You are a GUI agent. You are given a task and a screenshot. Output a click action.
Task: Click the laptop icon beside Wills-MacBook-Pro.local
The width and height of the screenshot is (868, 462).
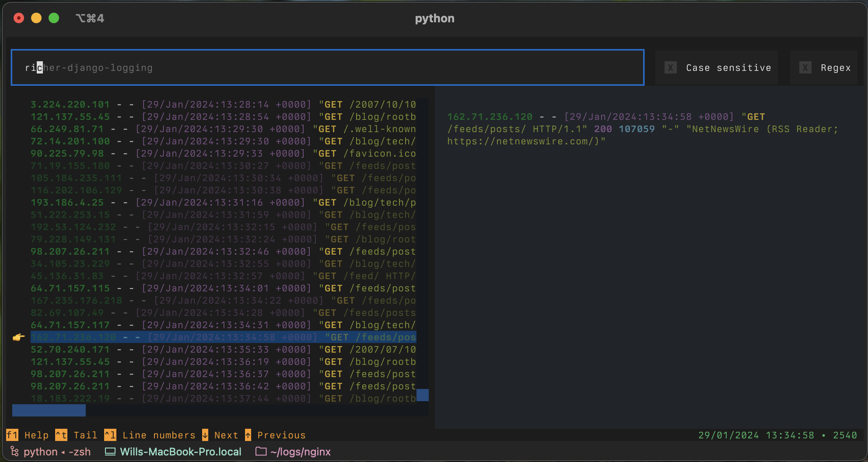coord(110,451)
